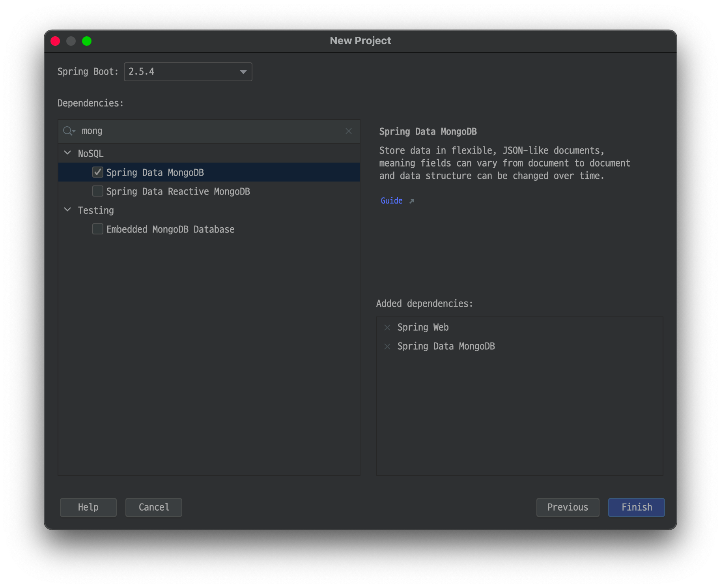Open the Guide link for Spring Data MongoDB
This screenshot has width=721, height=588.
click(392, 201)
